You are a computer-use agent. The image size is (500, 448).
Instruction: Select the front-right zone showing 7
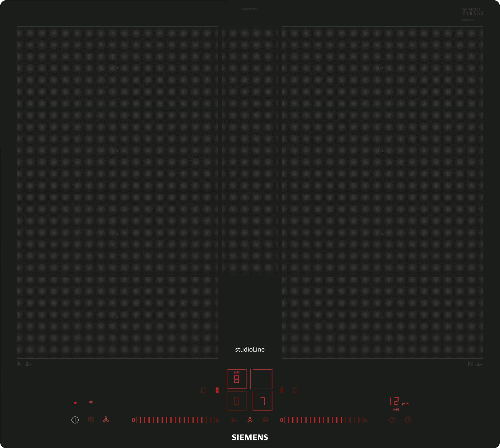coord(262,401)
